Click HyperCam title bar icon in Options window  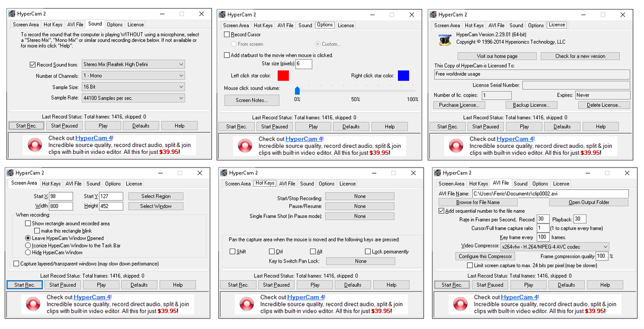222,15
